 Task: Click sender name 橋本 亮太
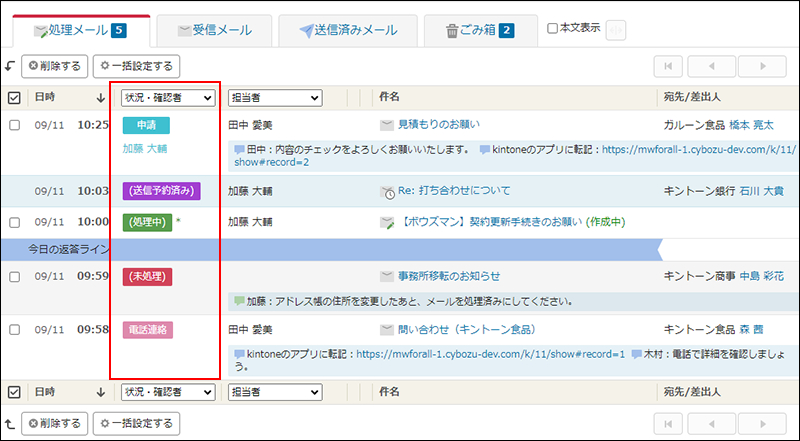point(752,125)
